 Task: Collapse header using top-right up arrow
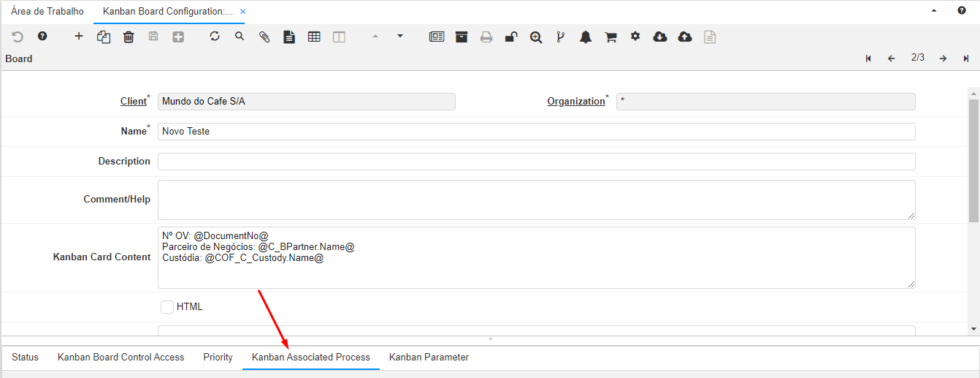[934, 11]
